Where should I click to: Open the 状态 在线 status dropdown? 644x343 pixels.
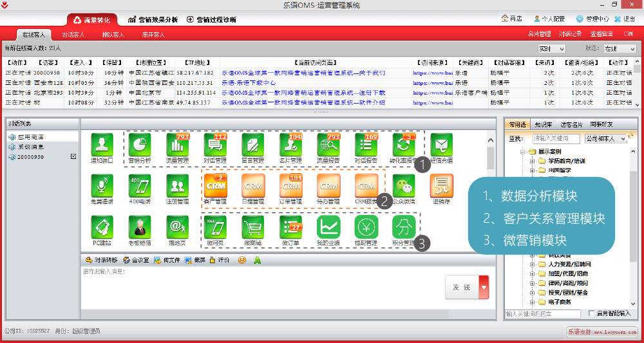pos(618,49)
